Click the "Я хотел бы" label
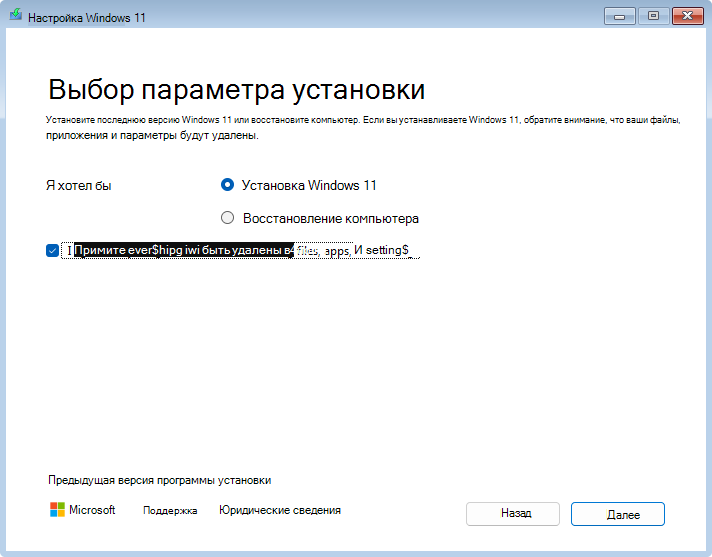 (79, 186)
